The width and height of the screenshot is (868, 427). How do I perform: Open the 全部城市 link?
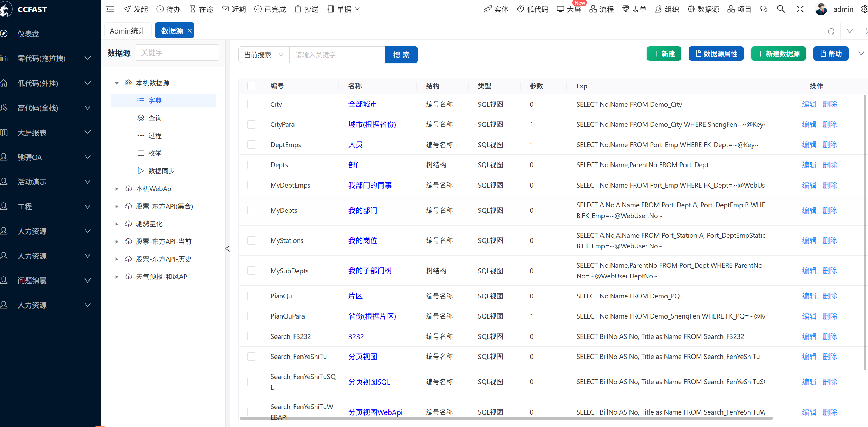pyautogui.click(x=363, y=104)
